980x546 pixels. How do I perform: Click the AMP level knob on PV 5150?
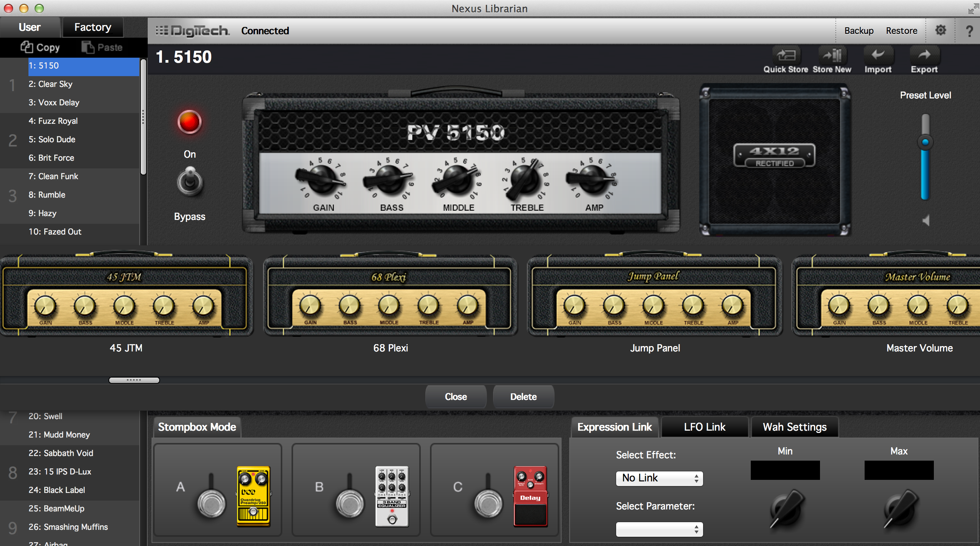click(592, 180)
